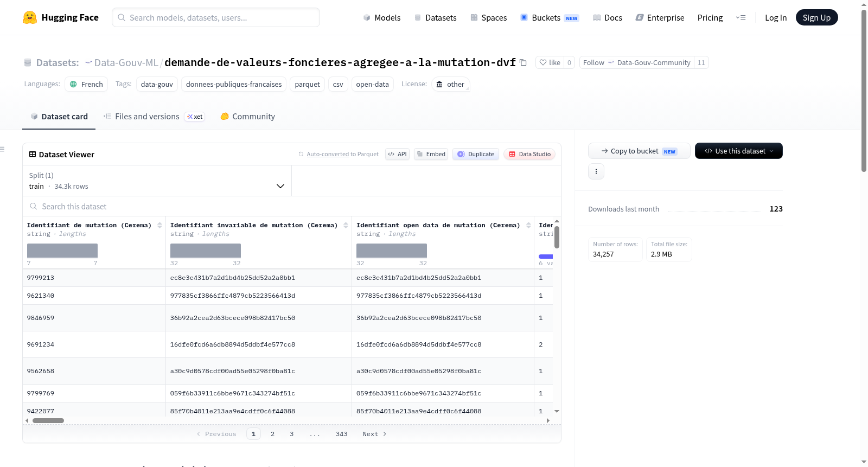This screenshot has width=868, height=467.
Task: Sort by Identifiant open data column
Action: click(528, 225)
